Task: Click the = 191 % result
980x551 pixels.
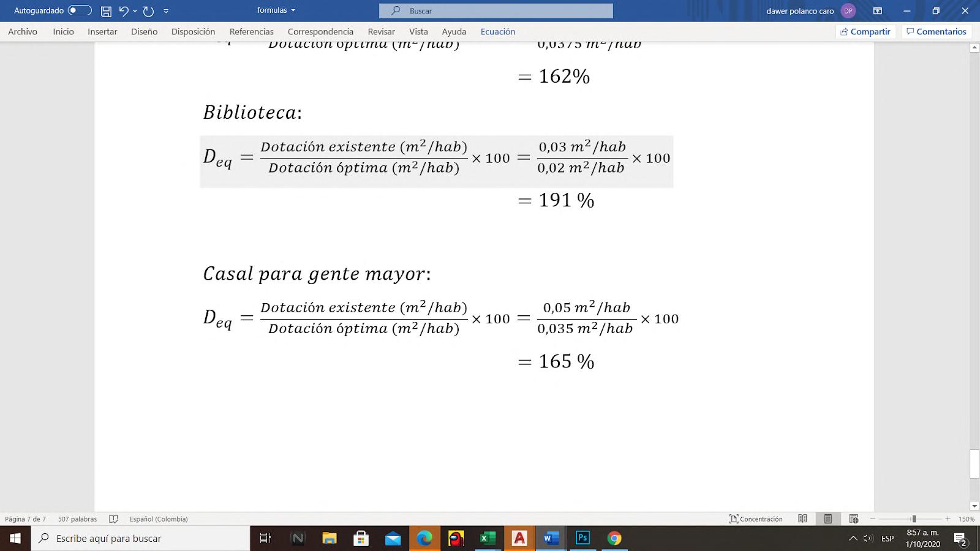Action: pyautogui.click(x=556, y=200)
